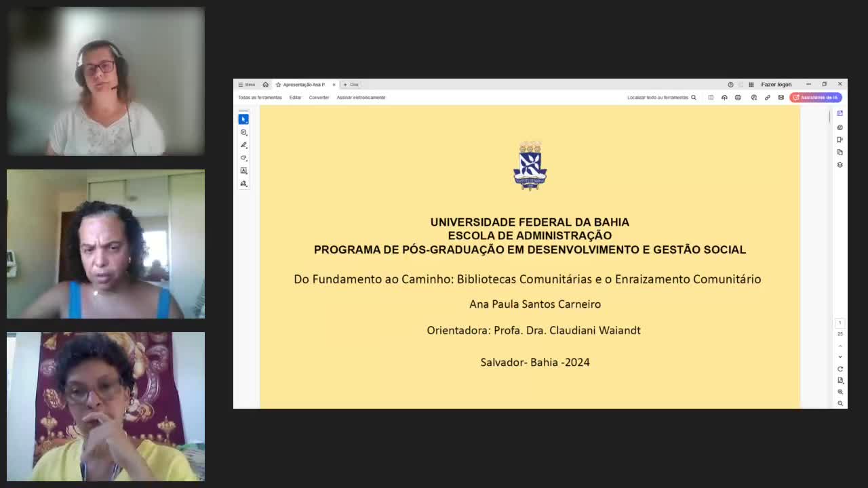Screen dimensions: 868x488
Task: Click 'Salvador- Bahia -2024' text
Action: point(535,363)
